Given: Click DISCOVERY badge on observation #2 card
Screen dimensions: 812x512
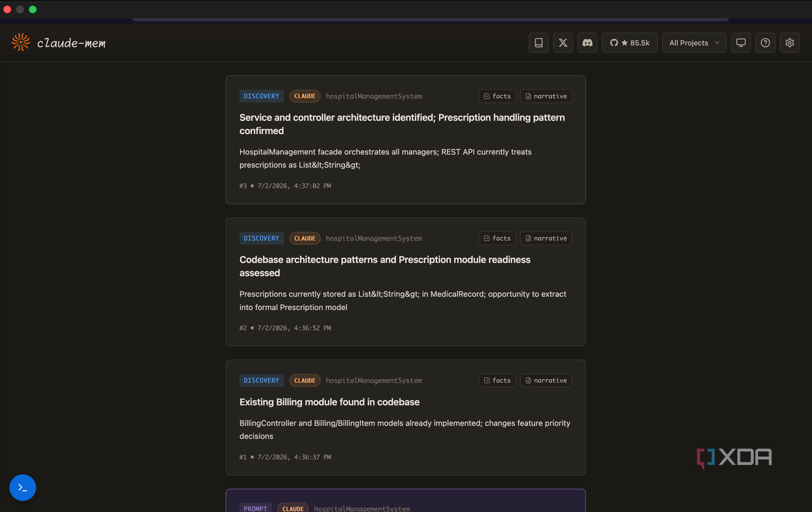Looking at the screenshot, I should pyautogui.click(x=261, y=238).
